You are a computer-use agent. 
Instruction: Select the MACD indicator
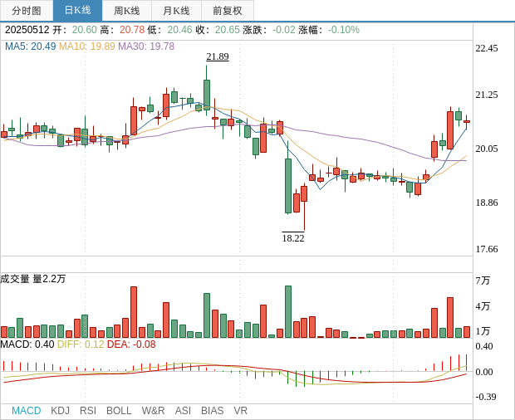[27, 411]
